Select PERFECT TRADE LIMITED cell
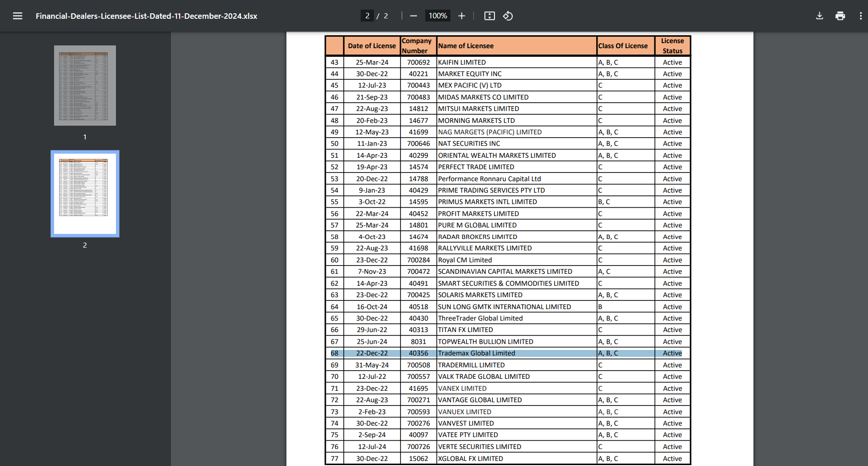The width and height of the screenshot is (868, 466). 516,167
